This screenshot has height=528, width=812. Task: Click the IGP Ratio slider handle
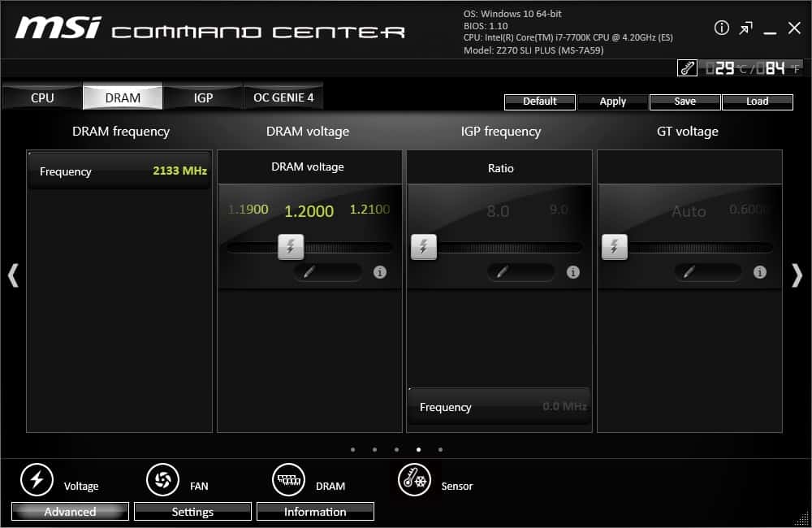[x=424, y=247]
